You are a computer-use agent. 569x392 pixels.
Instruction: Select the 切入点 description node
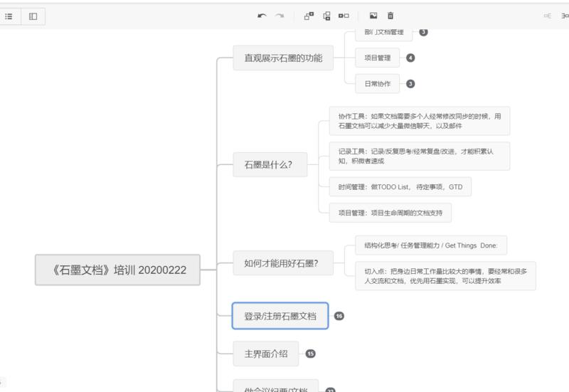pyautogui.click(x=446, y=276)
